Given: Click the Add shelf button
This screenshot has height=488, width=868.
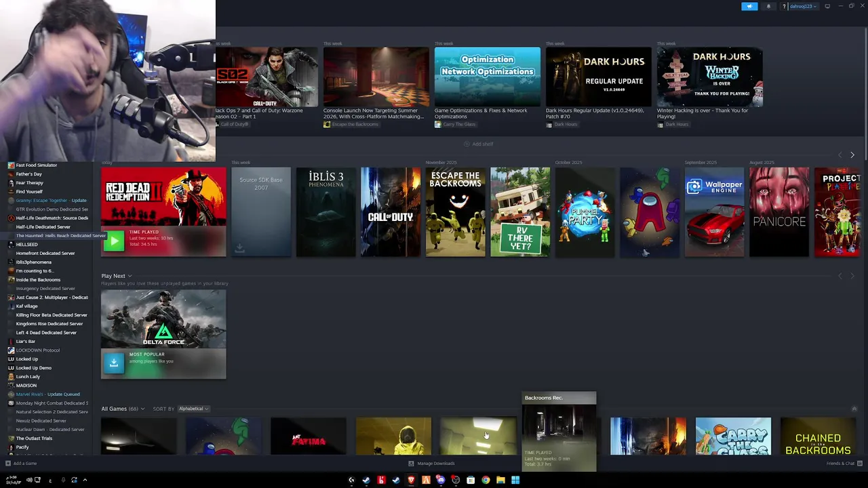Looking at the screenshot, I should [478, 144].
